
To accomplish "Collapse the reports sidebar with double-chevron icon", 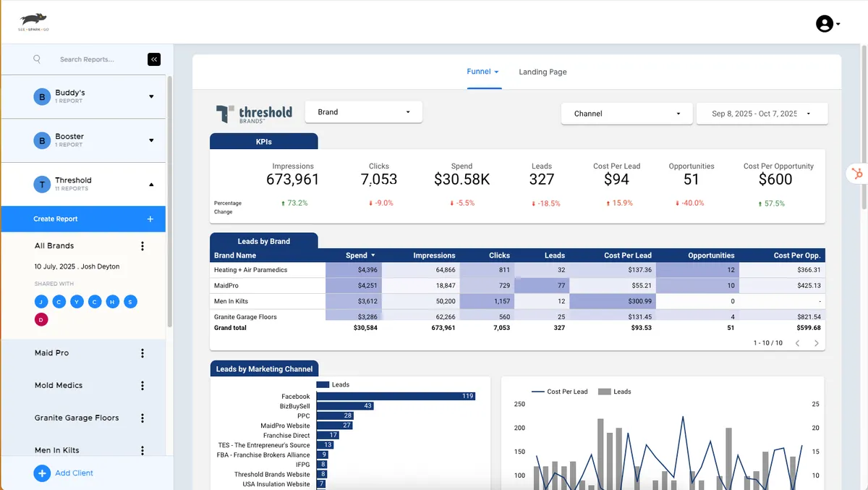I will (x=153, y=59).
